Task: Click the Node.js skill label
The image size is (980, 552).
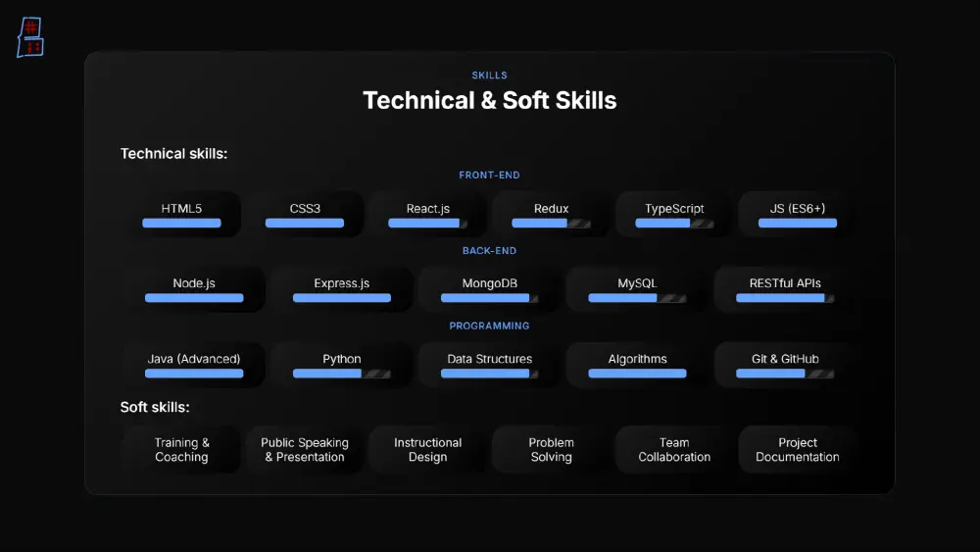Action: point(194,283)
